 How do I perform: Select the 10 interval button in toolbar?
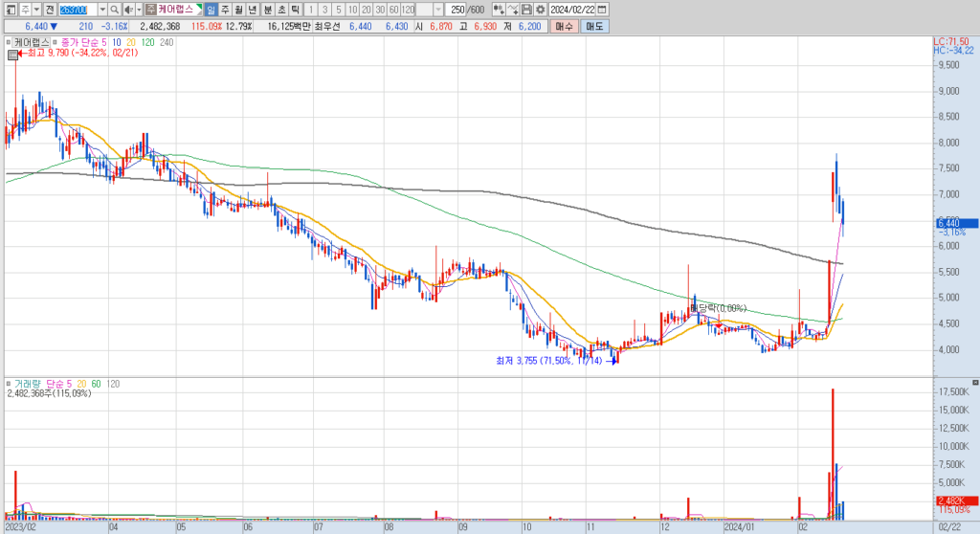click(352, 10)
